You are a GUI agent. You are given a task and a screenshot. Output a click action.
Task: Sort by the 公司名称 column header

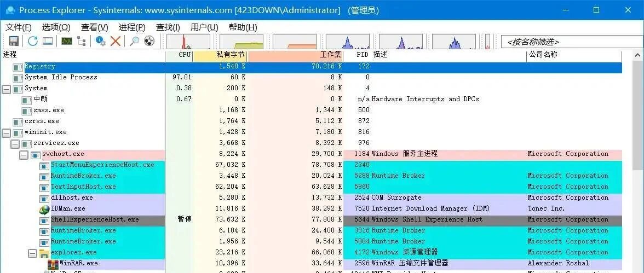574,55
